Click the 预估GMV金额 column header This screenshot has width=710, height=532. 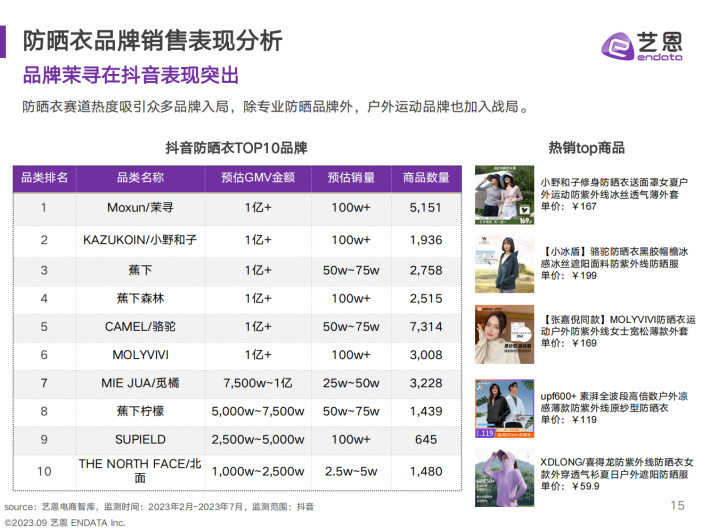click(258, 178)
